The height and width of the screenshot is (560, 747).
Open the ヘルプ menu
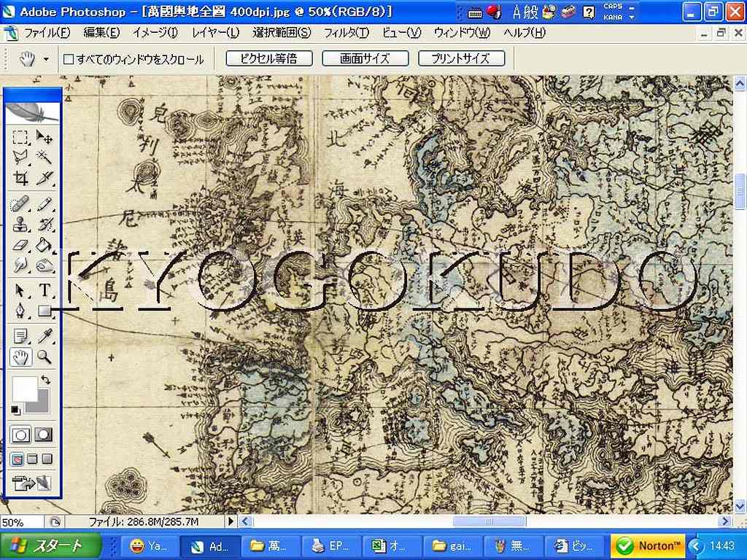click(525, 33)
